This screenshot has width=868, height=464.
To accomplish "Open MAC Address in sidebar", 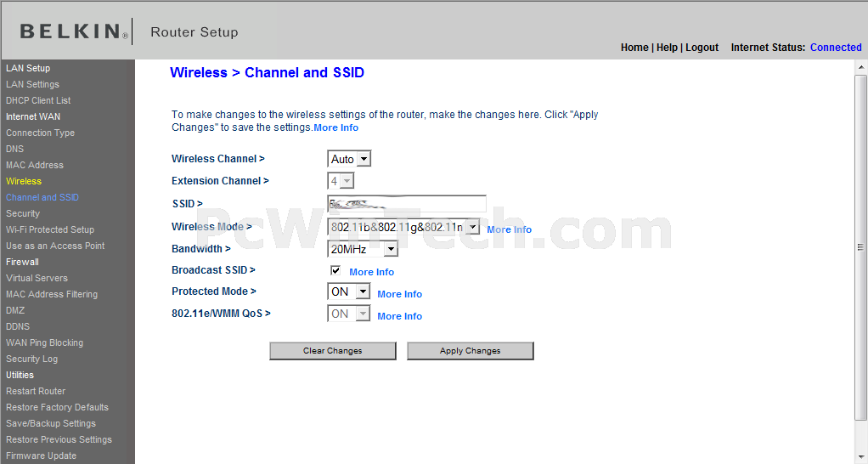I will (x=35, y=165).
